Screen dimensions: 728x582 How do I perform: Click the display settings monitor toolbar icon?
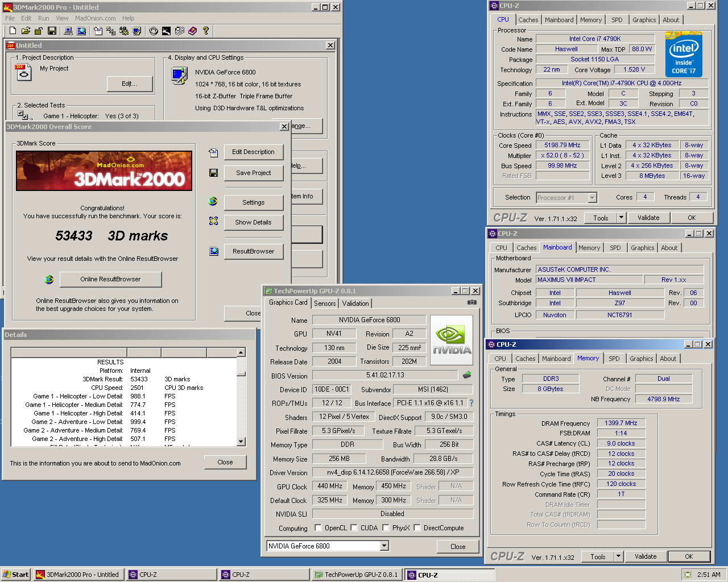(137, 31)
